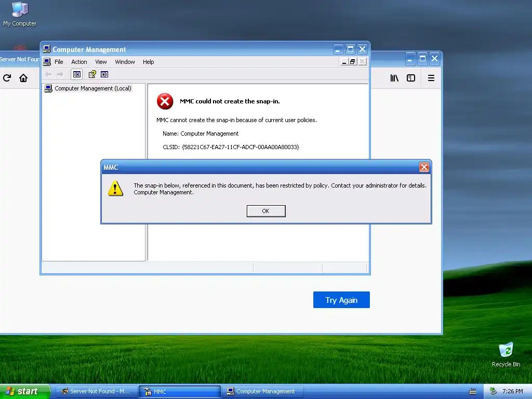
Task: Click the 7:26 PM clock
Action: [513, 392]
